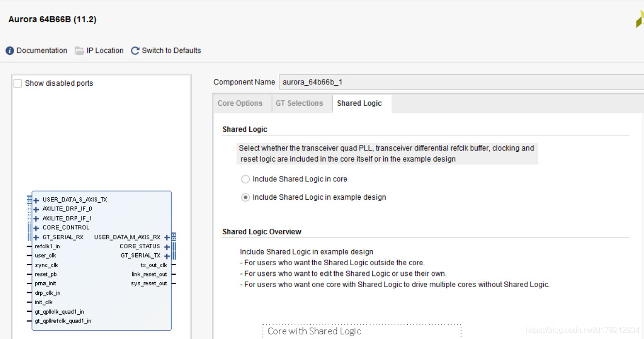Image resolution: width=644 pixels, height=339 pixels.
Task: Expand CORE_CONTROL interface port
Action: coord(36,228)
